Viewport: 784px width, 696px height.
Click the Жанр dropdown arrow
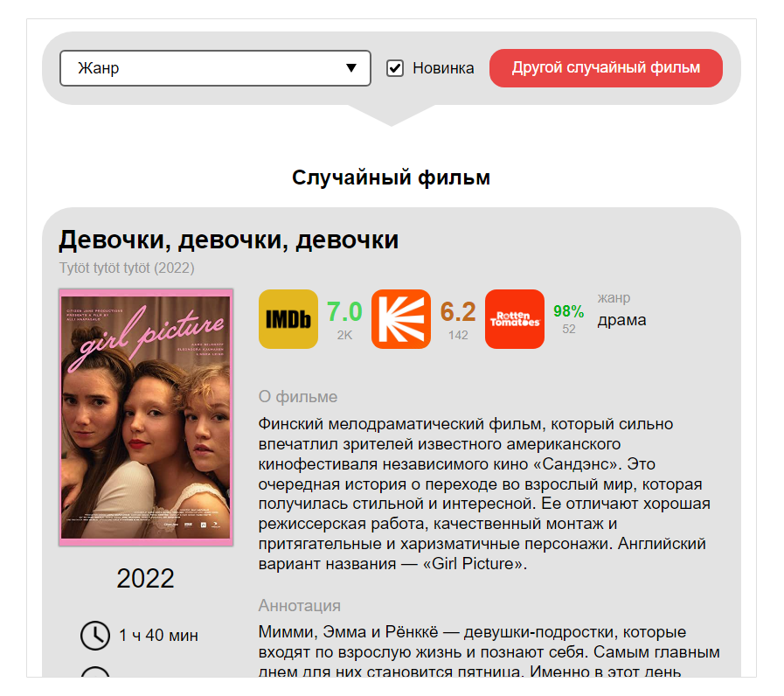point(351,68)
